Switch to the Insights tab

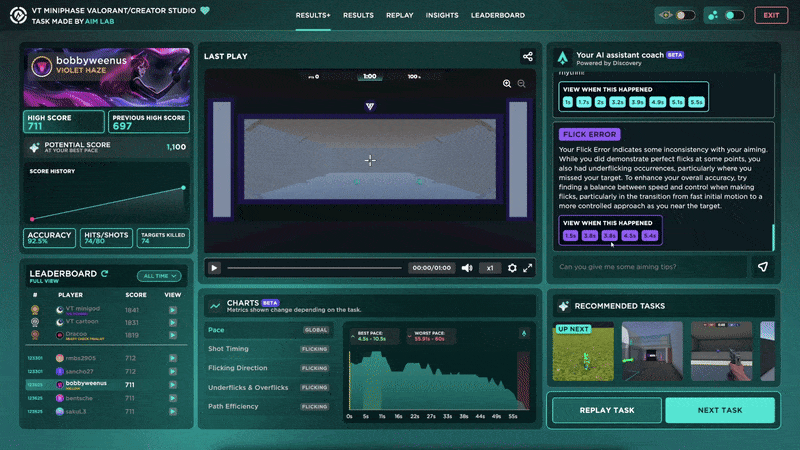pos(442,15)
